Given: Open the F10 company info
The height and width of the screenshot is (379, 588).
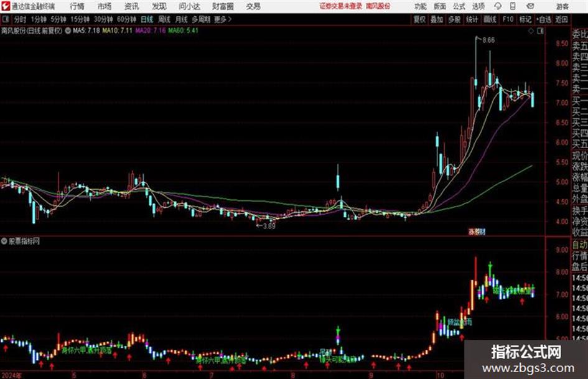Looking at the screenshot, I should click(x=508, y=19).
